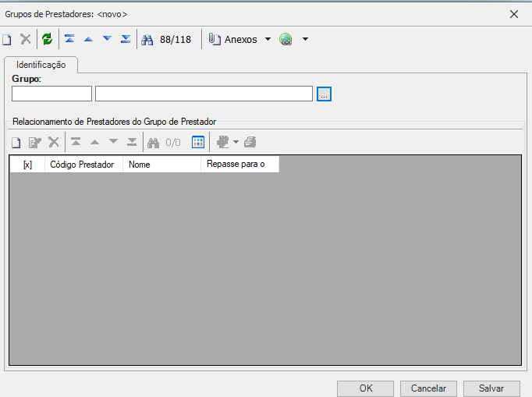
Task: Click the globe printer icon
Action: (286, 39)
